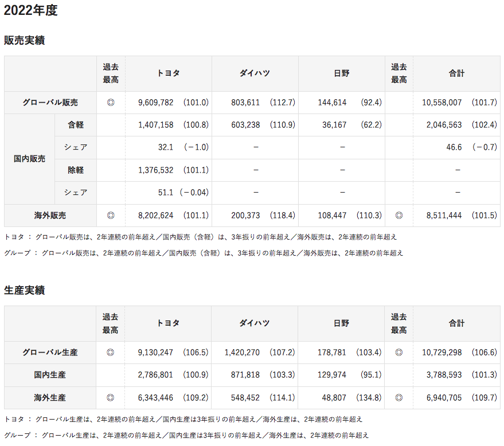Viewport: 504px width, 446px height.
Task: Click the トヨタ column header in sales table
Action: click(168, 73)
